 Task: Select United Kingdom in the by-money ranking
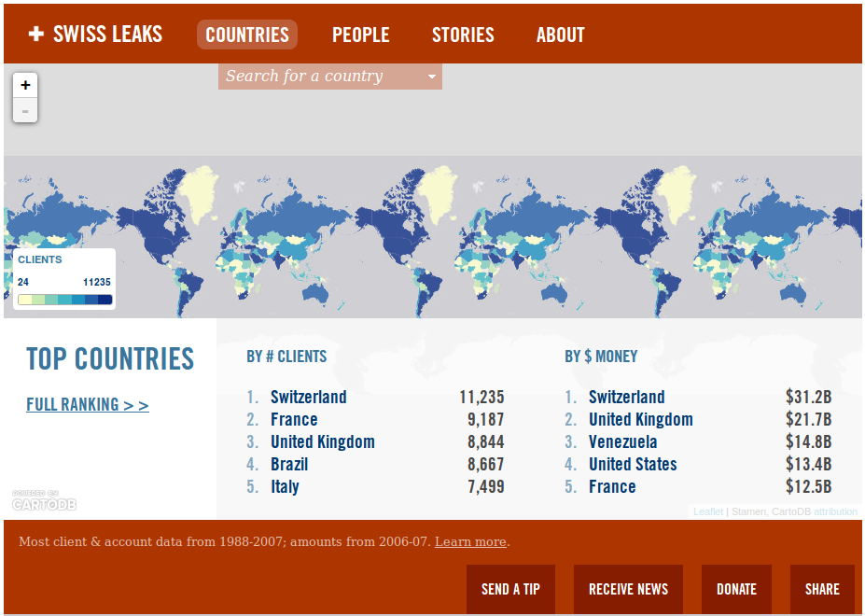pyautogui.click(x=641, y=419)
